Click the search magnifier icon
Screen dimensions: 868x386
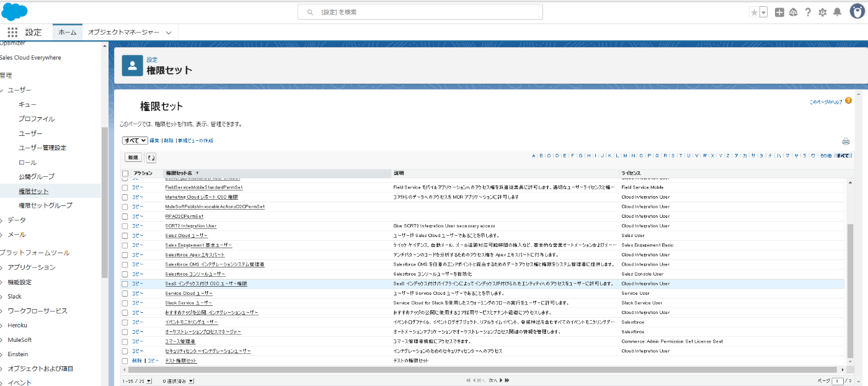[310, 12]
